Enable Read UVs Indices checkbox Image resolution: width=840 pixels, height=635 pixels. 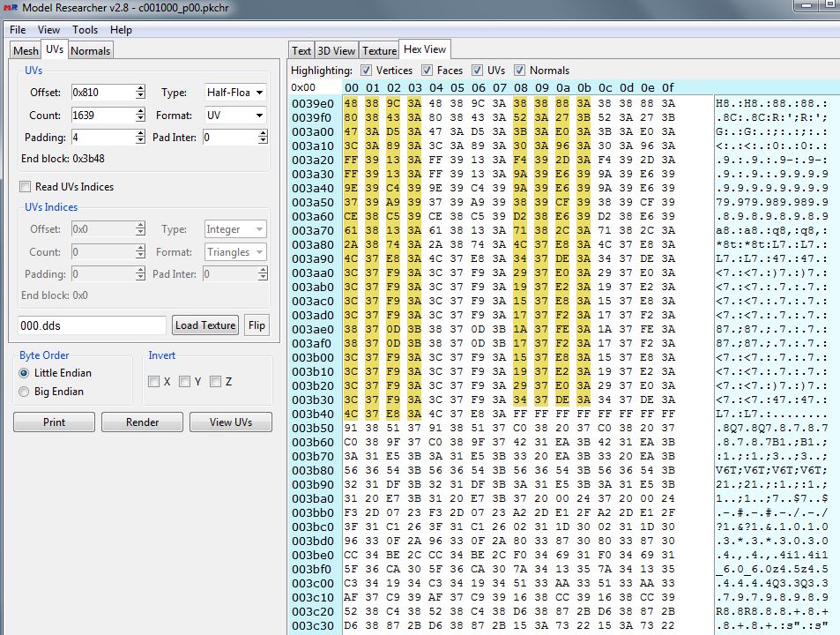pyautogui.click(x=26, y=186)
